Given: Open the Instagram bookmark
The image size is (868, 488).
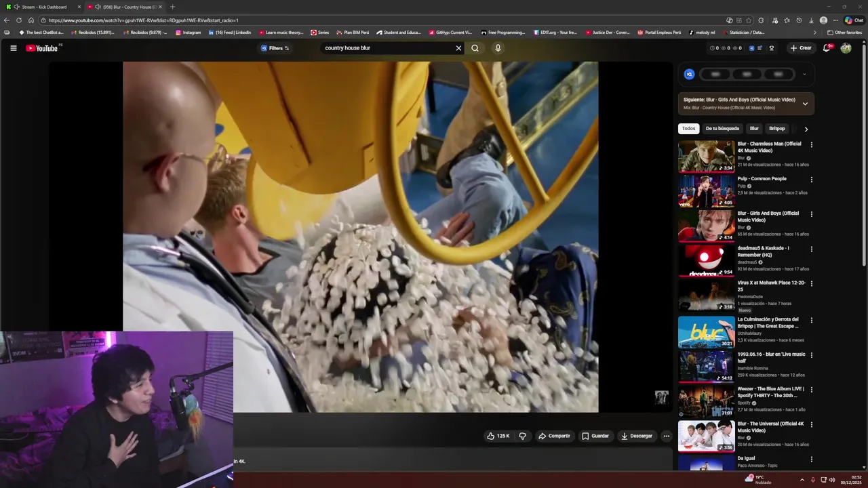Looking at the screenshot, I should [x=189, y=33].
